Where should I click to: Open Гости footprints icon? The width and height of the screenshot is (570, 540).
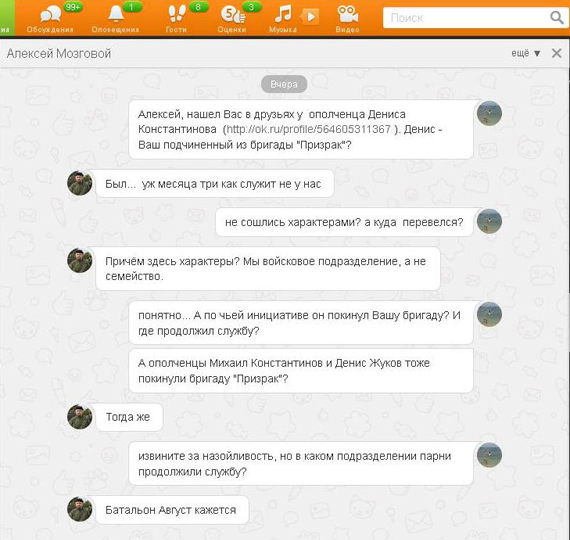coord(177,14)
